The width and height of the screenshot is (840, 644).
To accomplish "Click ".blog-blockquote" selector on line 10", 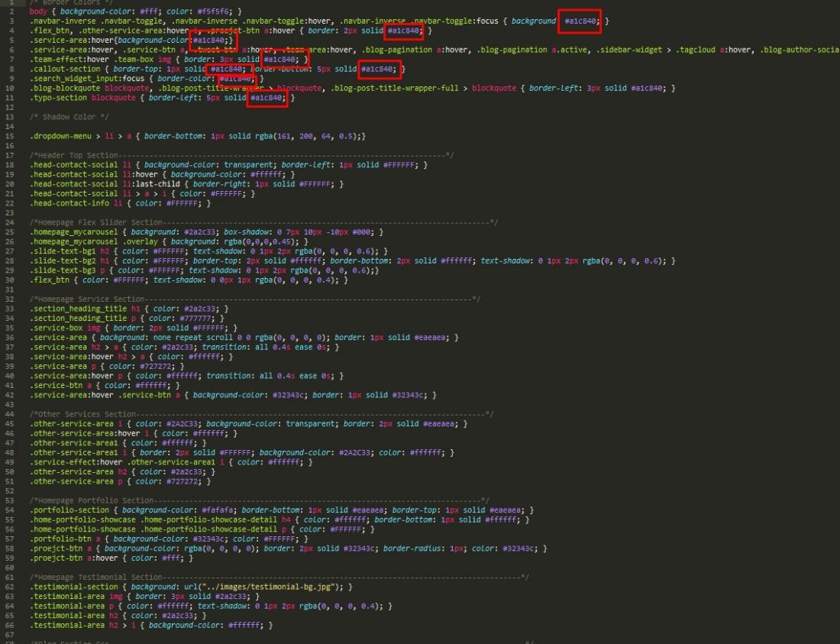I will [x=65, y=89].
